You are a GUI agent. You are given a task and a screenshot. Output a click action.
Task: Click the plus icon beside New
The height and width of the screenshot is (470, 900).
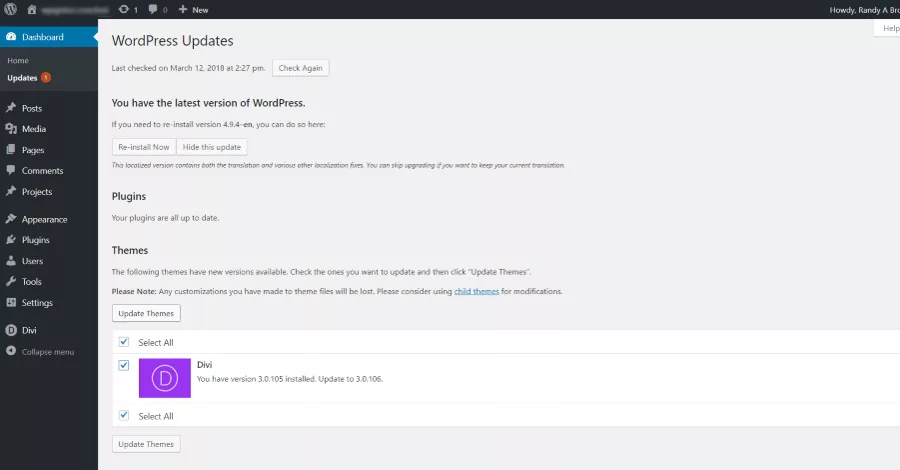183,9
